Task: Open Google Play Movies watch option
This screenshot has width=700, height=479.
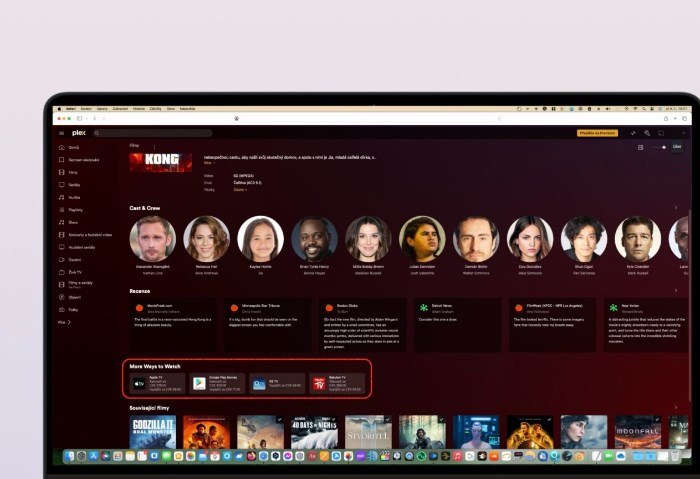Action: click(217, 383)
